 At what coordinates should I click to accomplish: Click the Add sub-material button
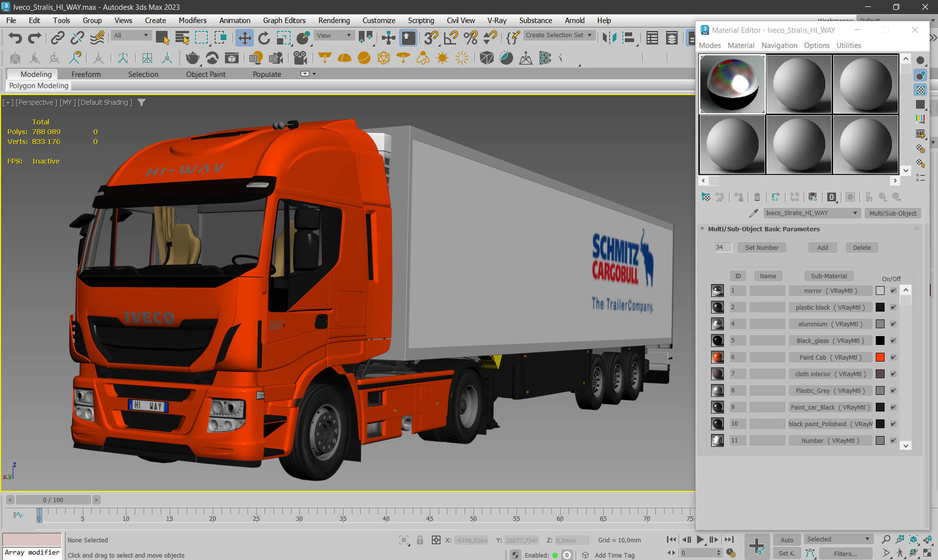822,247
